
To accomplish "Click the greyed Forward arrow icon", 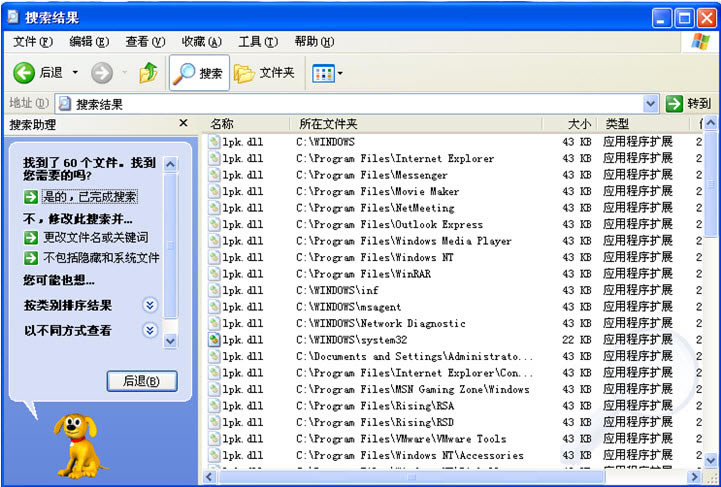I will click(x=102, y=73).
